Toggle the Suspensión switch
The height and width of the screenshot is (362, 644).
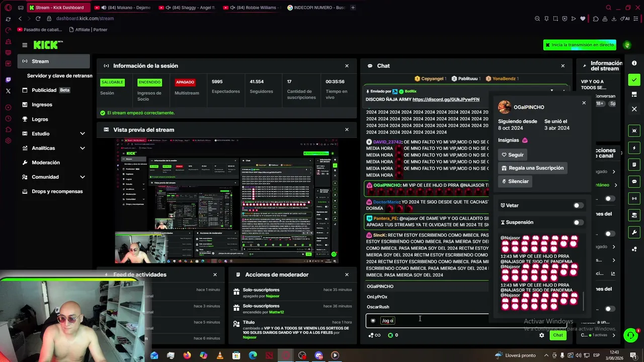[x=579, y=222]
